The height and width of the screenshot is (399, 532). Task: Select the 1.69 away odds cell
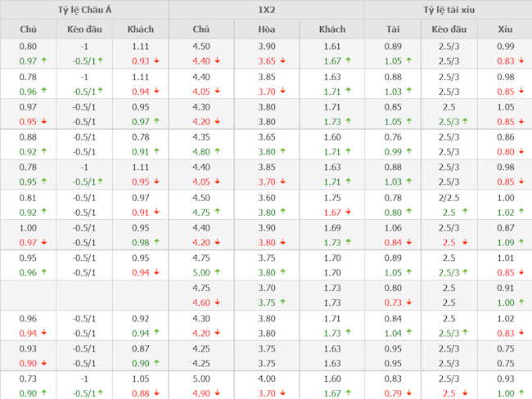pos(331,227)
